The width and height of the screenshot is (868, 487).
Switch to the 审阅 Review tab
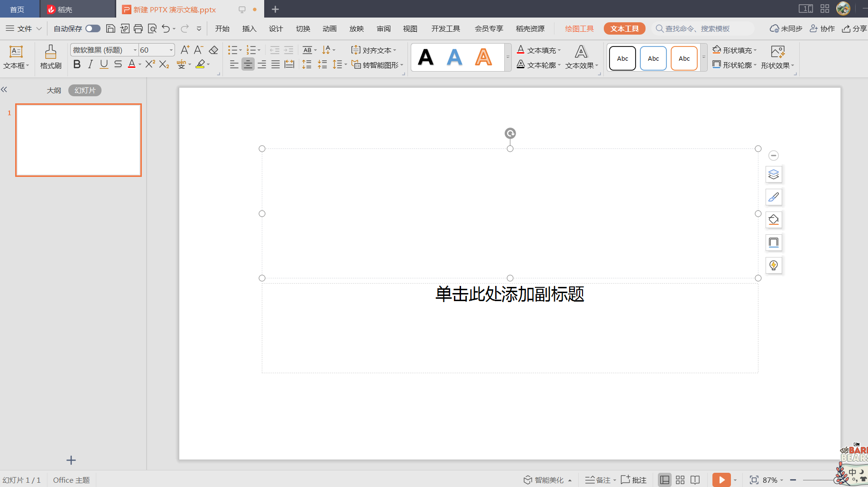pyautogui.click(x=383, y=28)
